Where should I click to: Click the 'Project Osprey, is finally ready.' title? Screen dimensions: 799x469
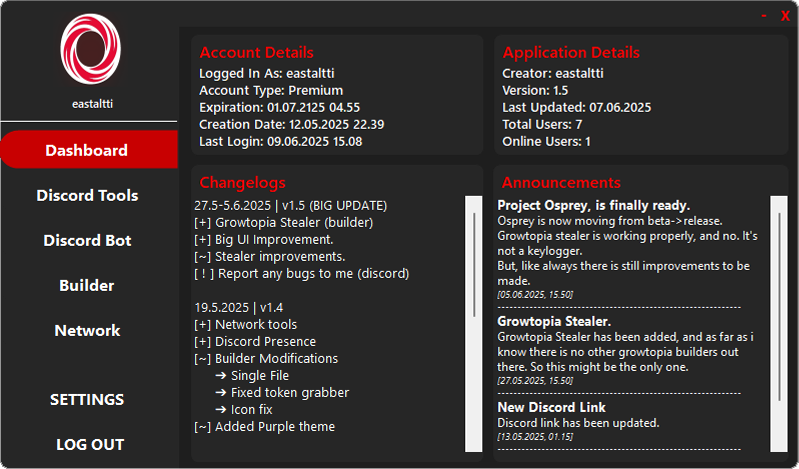(594, 205)
